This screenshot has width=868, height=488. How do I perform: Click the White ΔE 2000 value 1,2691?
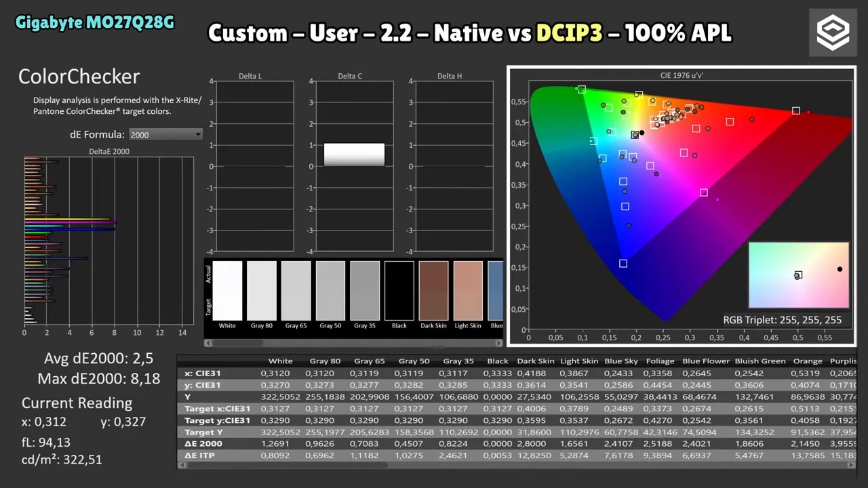click(275, 444)
